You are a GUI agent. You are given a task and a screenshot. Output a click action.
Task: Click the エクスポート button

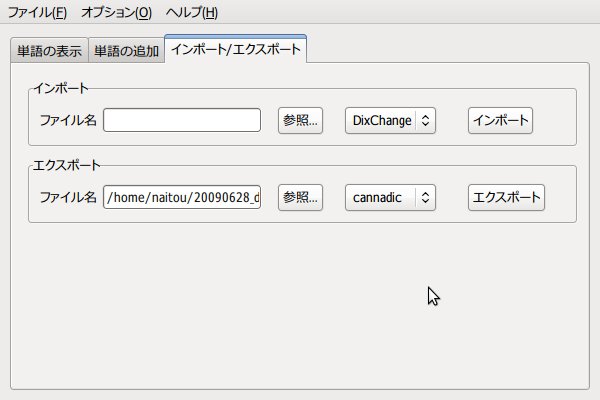pos(506,198)
